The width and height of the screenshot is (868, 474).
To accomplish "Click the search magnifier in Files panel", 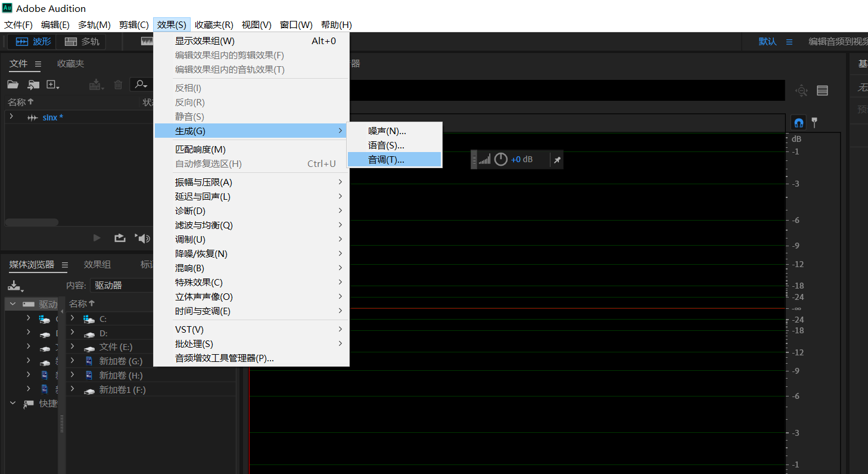I will pos(141,85).
